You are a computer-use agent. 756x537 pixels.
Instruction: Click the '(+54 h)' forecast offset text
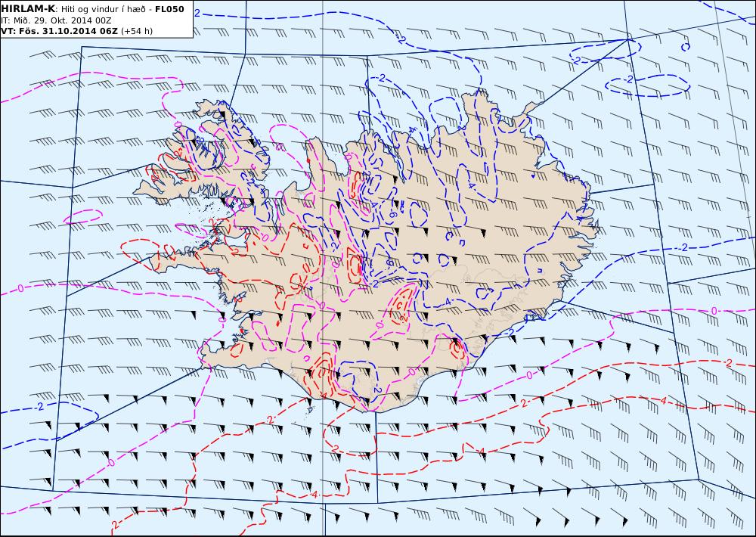click(x=136, y=31)
